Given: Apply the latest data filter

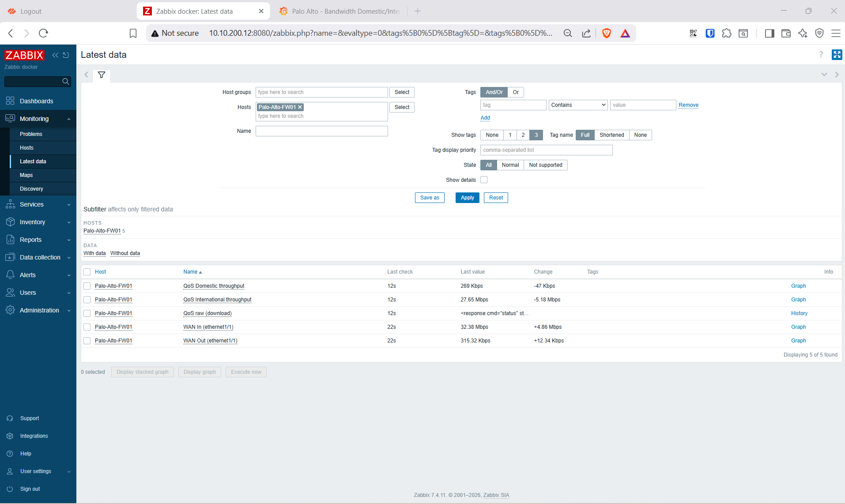Looking at the screenshot, I should pyautogui.click(x=467, y=198).
